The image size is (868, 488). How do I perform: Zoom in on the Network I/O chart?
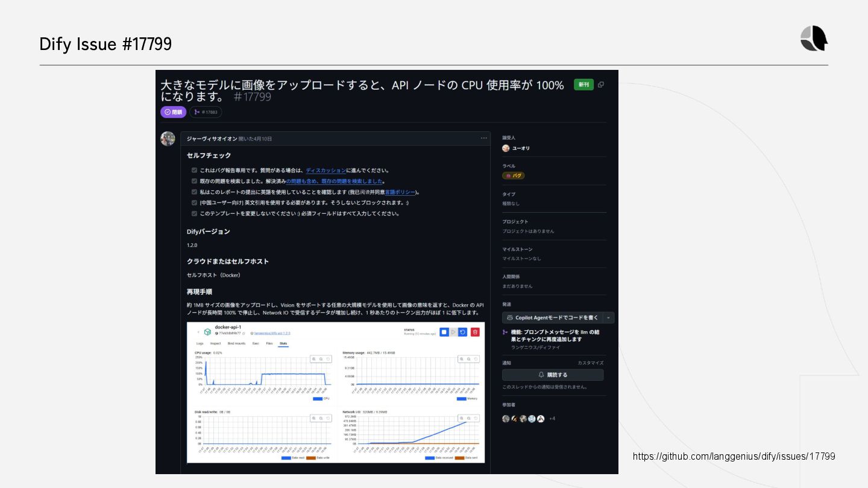click(461, 418)
